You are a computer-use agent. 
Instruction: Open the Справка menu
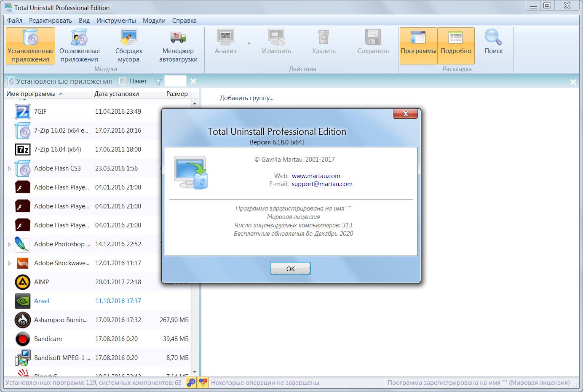184,21
